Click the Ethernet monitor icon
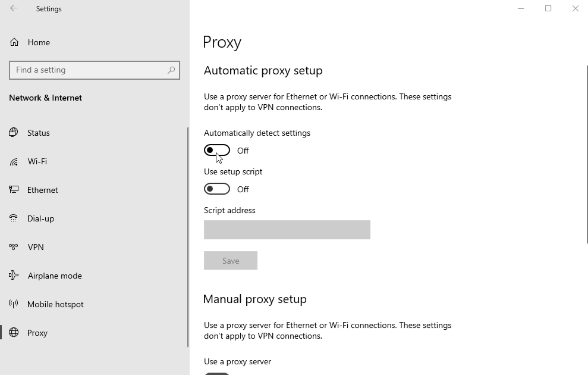588x375 pixels. [14, 190]
